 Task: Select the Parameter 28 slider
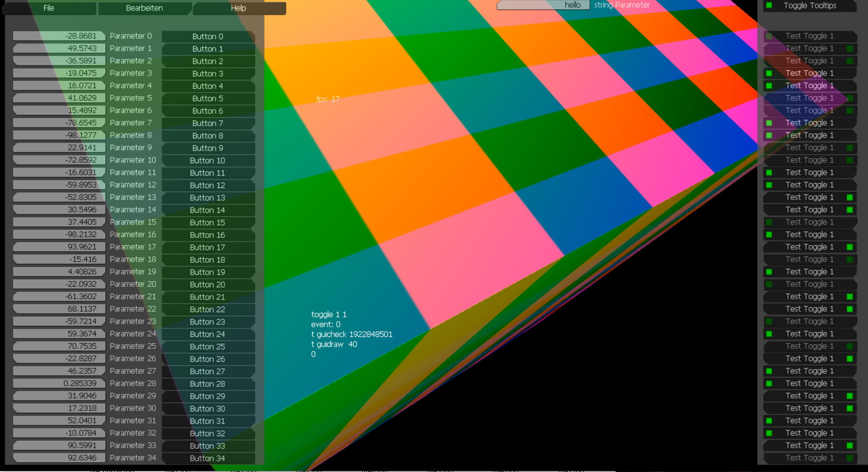tap(59, 383)
